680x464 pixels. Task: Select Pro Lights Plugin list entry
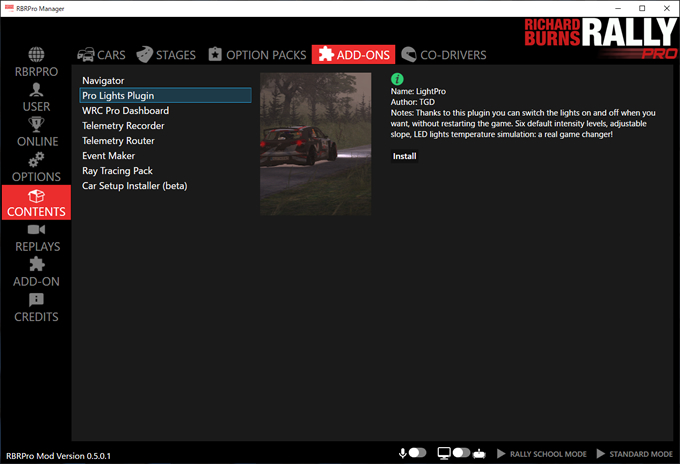click(x=165, y=95)
